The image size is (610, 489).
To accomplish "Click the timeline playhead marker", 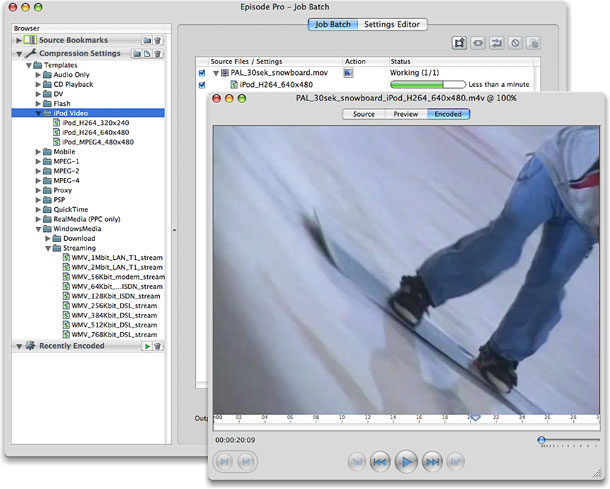I will tap(475, 418).
